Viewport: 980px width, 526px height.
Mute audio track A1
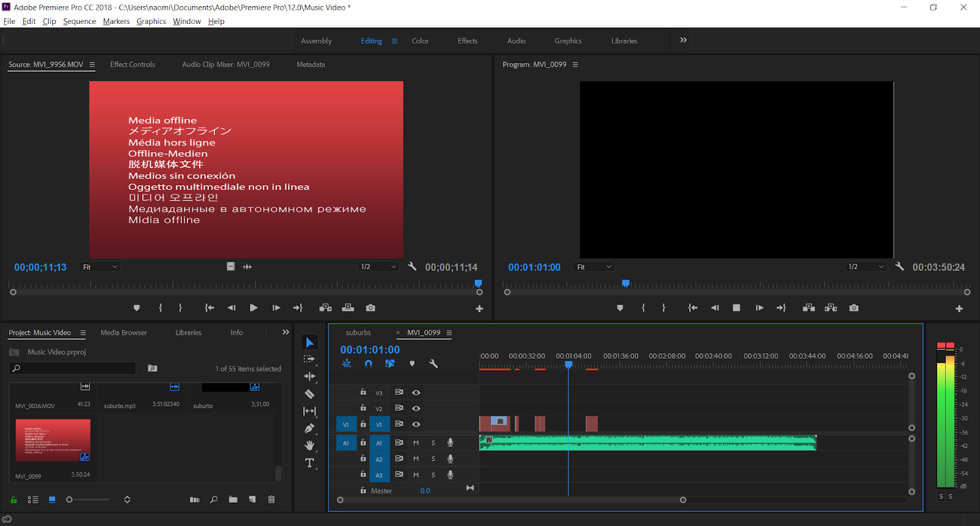(416, 443)
